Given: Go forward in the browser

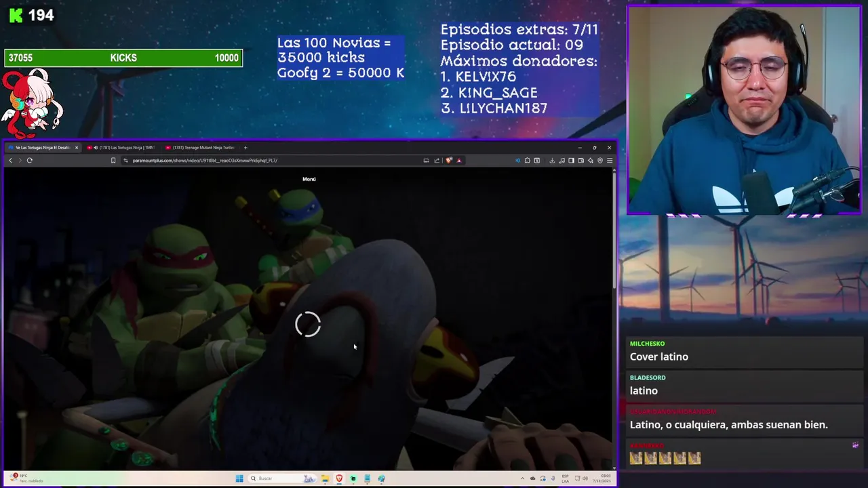Looking at the screenshot, I should point(20,161).
